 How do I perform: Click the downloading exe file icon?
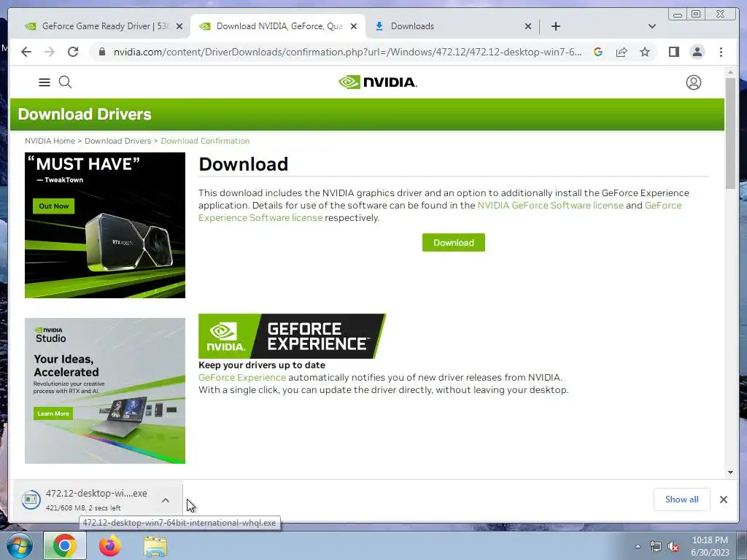(31, 499)
